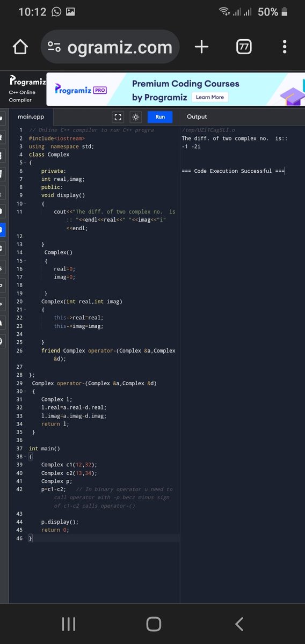Tap the Wi-Fi status icon
The height and width of the screenshot is (644, 305).
[223, 11]
